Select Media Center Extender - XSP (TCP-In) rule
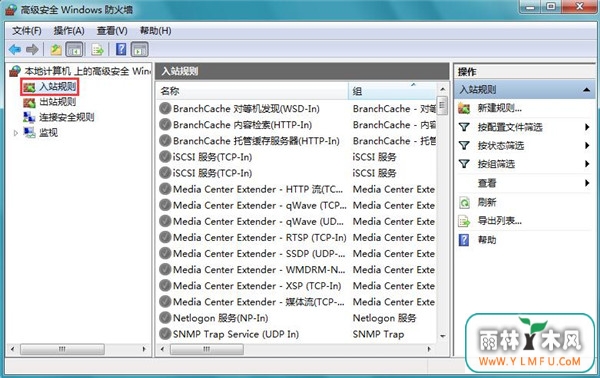The height and width of the screenshot is (378, 600). click(x=257, y=285)
